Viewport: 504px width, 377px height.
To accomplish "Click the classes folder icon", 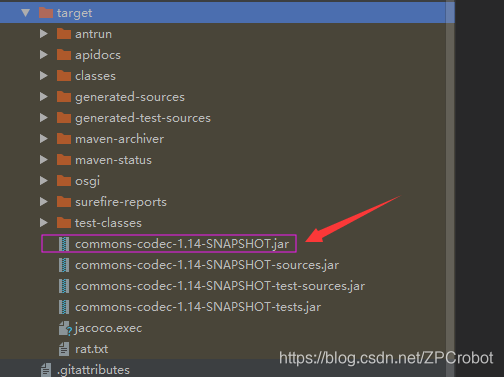I will coord(64,76).
